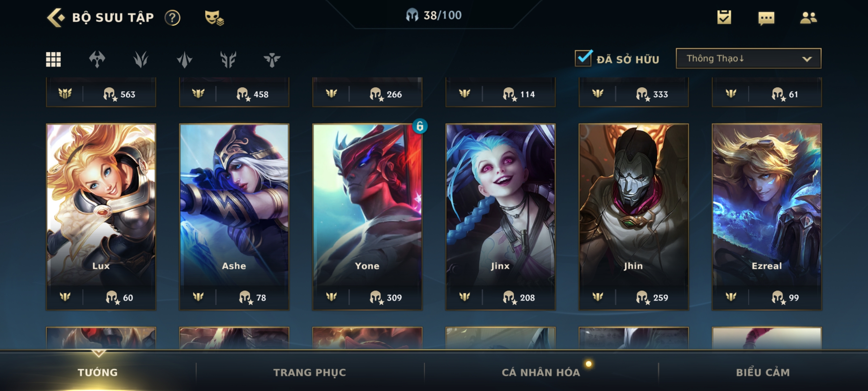Select the TƯỚNG tab
The width and height of the screenshot is (868, 391).
tap(98, 372)
